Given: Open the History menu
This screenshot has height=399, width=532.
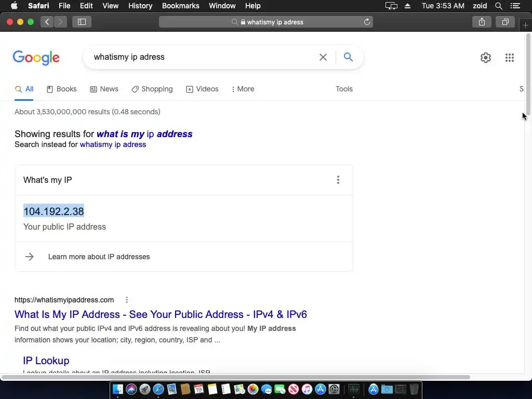Looking at the screenshot, I should (140, 6).
